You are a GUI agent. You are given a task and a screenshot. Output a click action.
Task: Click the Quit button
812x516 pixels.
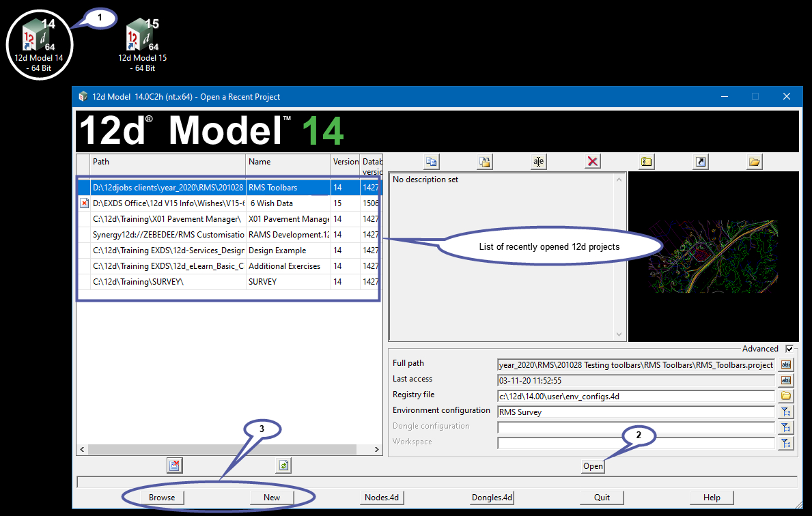[602, 498]
